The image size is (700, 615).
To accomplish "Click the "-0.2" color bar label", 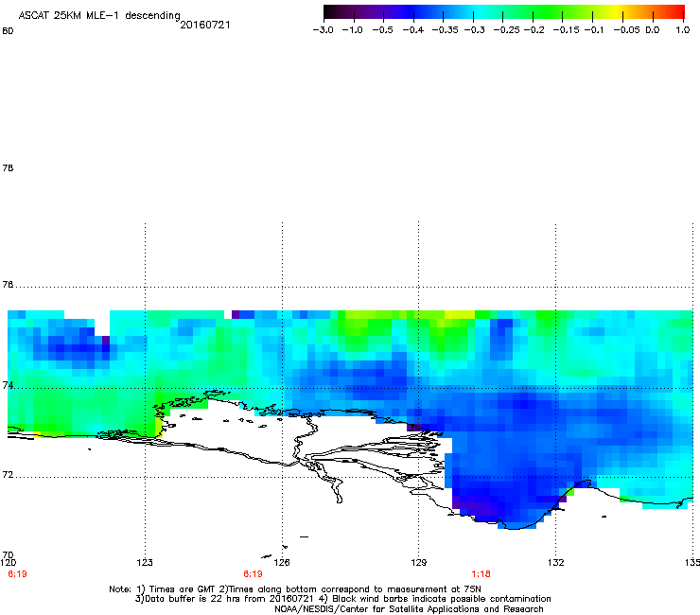I will 534,30.
